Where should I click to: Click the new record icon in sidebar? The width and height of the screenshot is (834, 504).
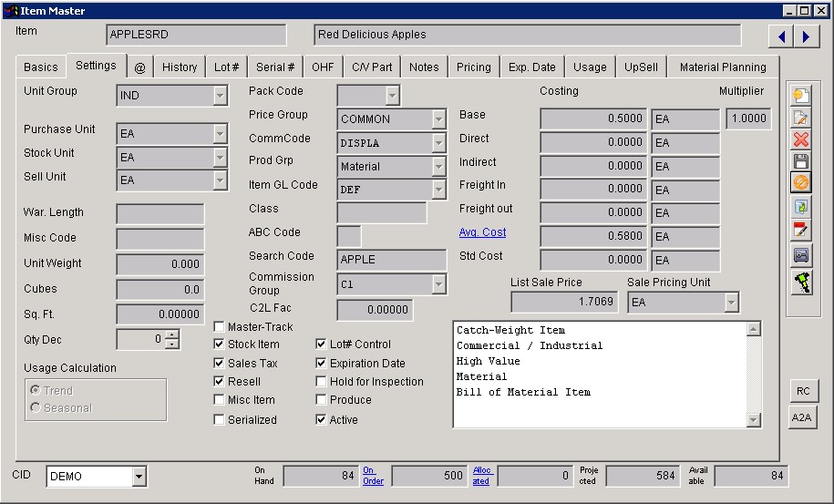click(x=801, y=95)
